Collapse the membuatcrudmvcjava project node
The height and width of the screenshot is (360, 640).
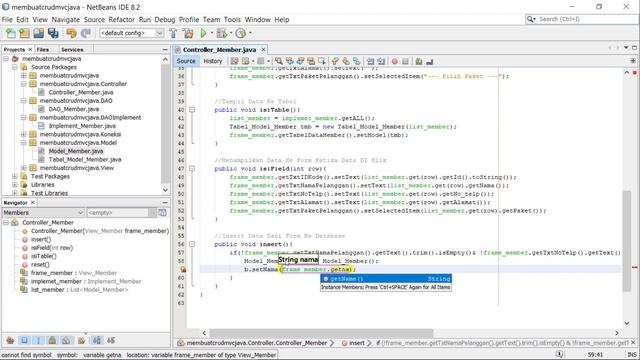[6, 59]
